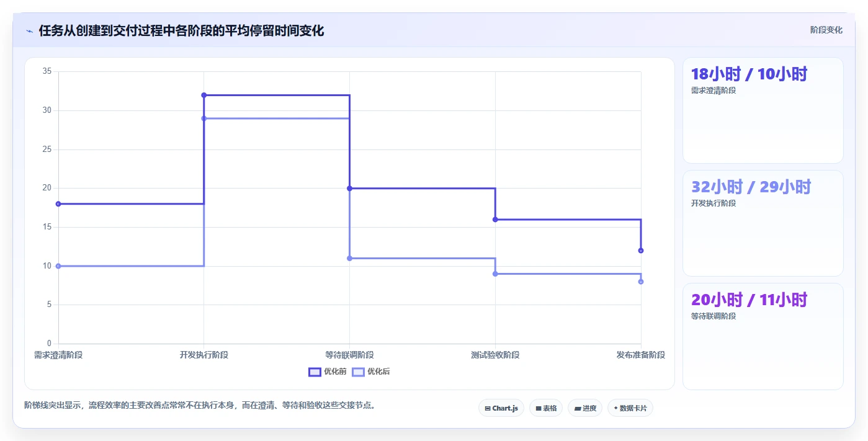Click the 优化后 data point at 开发执行阶段 (29)

204,118
